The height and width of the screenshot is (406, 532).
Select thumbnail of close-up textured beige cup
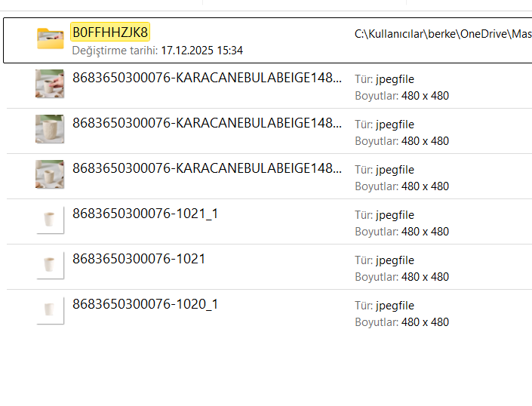(50, 129)
